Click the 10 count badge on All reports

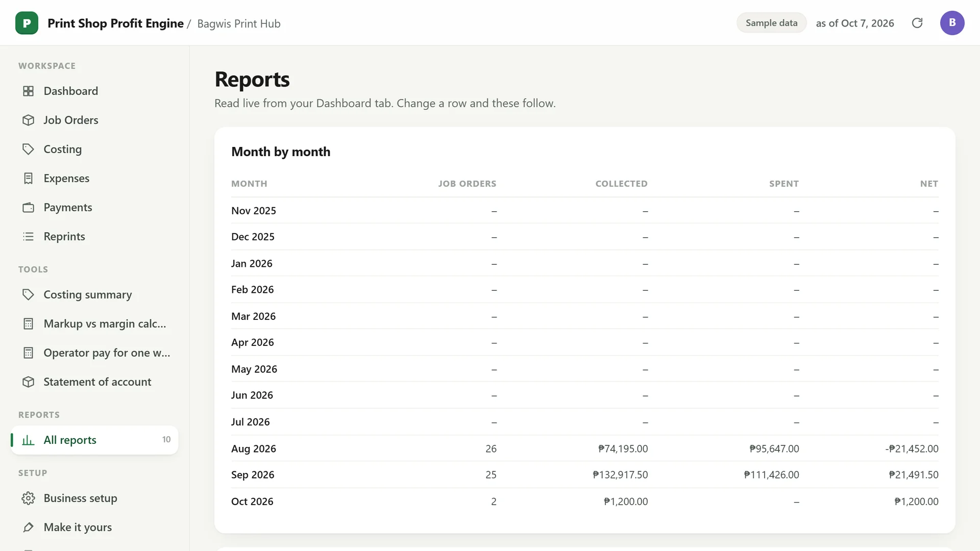point(166,440)
